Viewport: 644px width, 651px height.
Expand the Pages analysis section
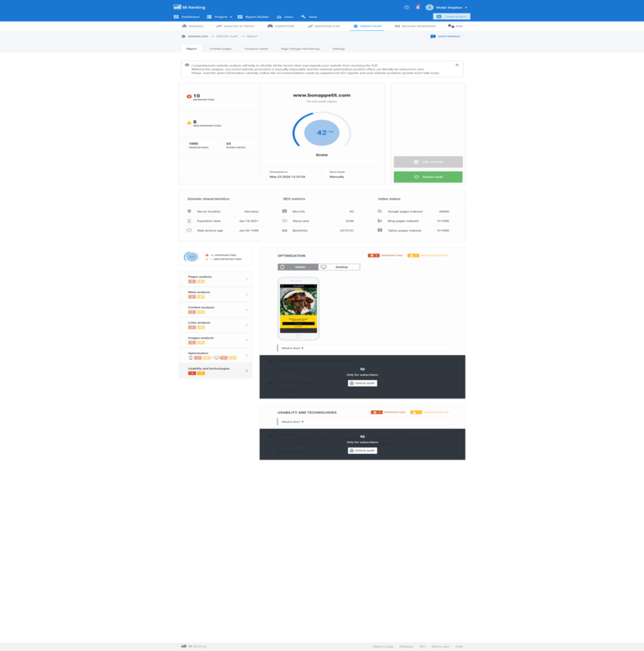tap(216, 279)
